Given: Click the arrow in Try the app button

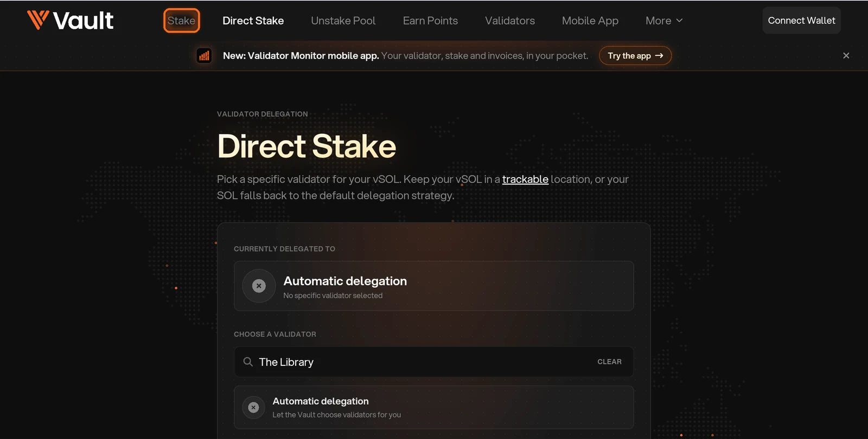Looking at the screenshot, I should click(659, 55).
